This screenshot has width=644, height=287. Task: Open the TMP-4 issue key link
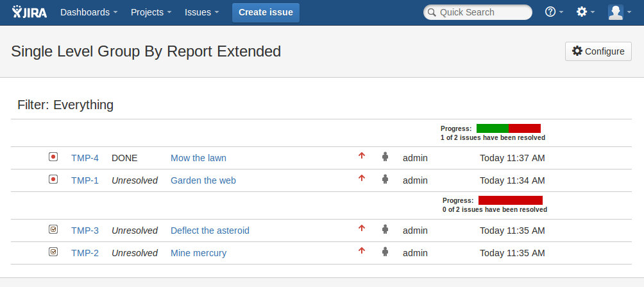pyautogui.click(x=85, y=158)
